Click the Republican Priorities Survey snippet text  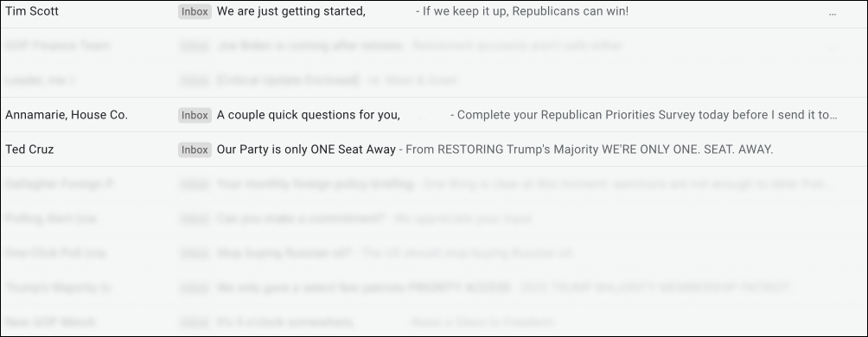[x=648, y=115]
